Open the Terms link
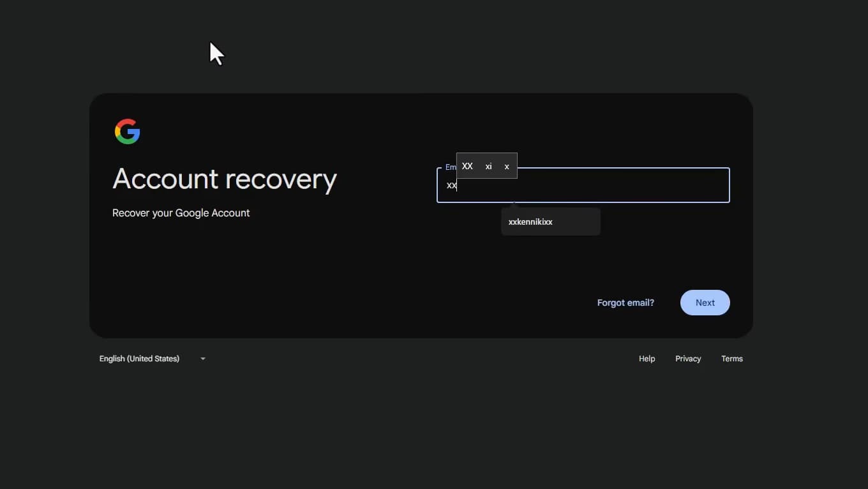 pyautogui.click(x=732, y=359)
